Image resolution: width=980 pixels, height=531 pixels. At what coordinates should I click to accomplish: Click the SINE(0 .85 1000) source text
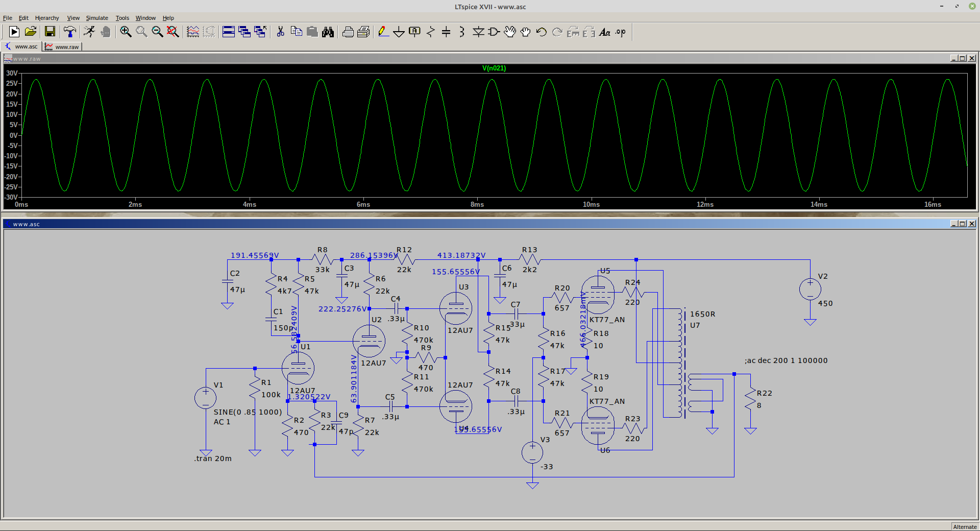(x=248, y=412)
